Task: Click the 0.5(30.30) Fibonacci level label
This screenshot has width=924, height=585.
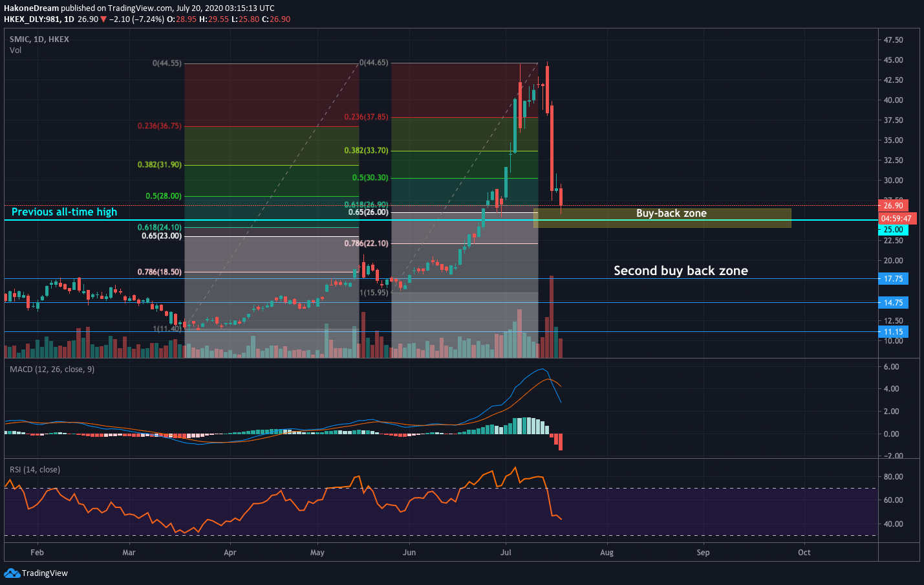Action: coord(371,178)
